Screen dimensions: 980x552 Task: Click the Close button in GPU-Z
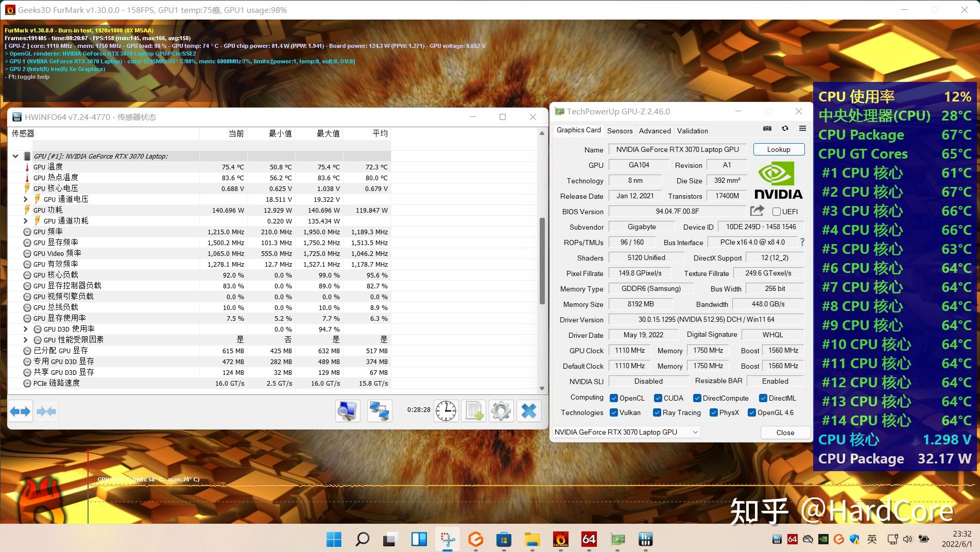(785, 433)
